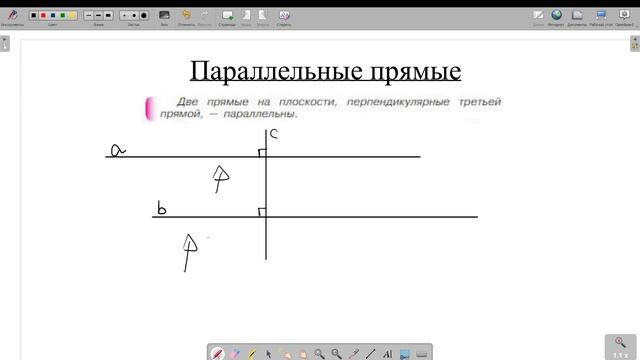Select the scroll page hand tool
The image size is (640, 360).
point(302,354)
